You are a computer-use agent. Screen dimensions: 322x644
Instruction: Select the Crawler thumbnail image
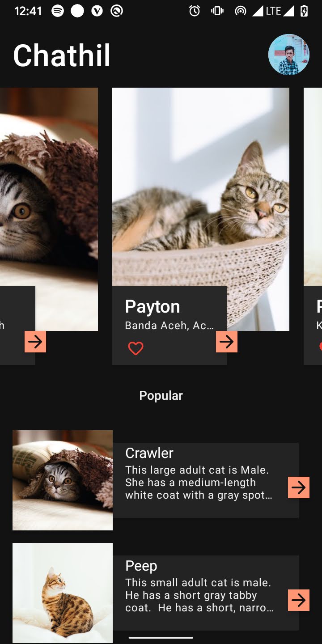pyautogui.click(x=63, y=480)
